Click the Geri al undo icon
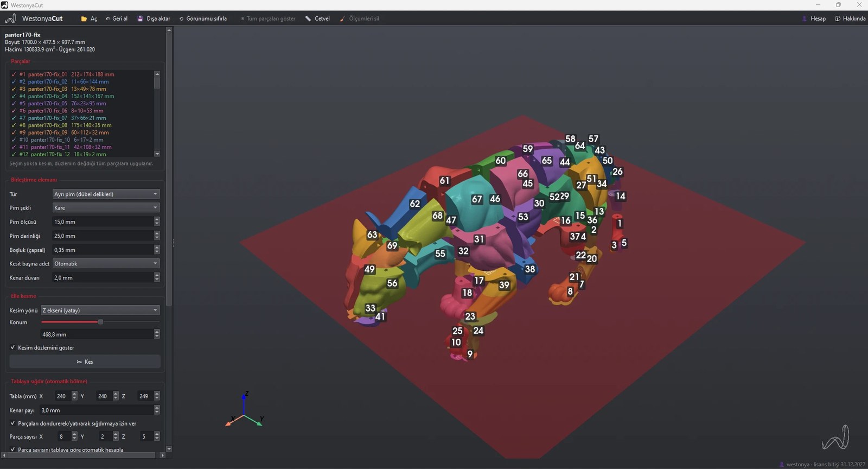868x469 pixels. (x=107, y=18)
